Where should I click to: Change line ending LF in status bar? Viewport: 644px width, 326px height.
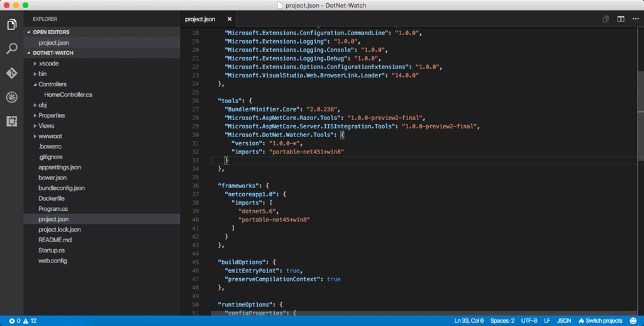click(x=547, y=321)
